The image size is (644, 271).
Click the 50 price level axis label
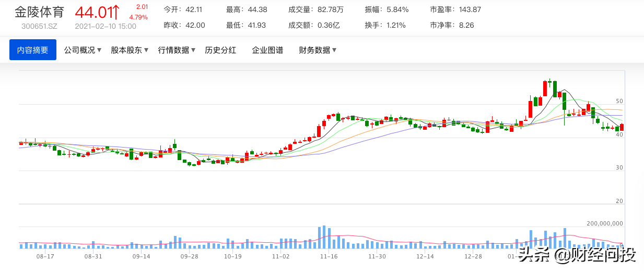pyautogui.click(x=619, y=101)
